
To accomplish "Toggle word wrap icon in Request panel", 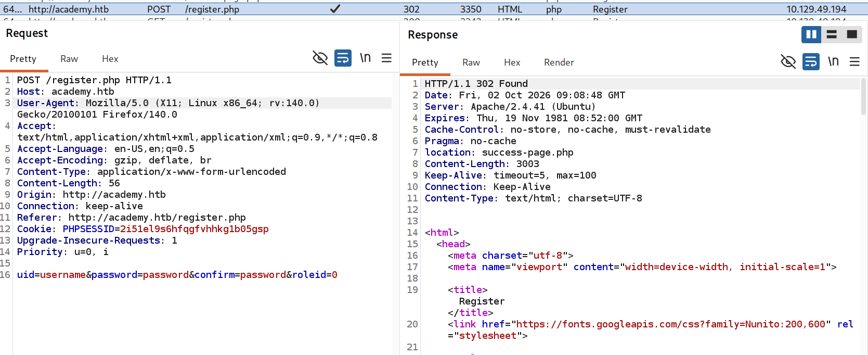I will (x=343, y=58).
